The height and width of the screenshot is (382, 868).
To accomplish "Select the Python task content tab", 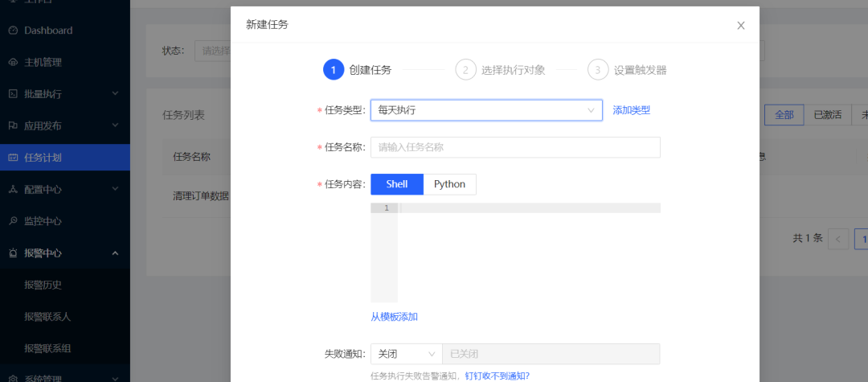I will tap(449, 184).
